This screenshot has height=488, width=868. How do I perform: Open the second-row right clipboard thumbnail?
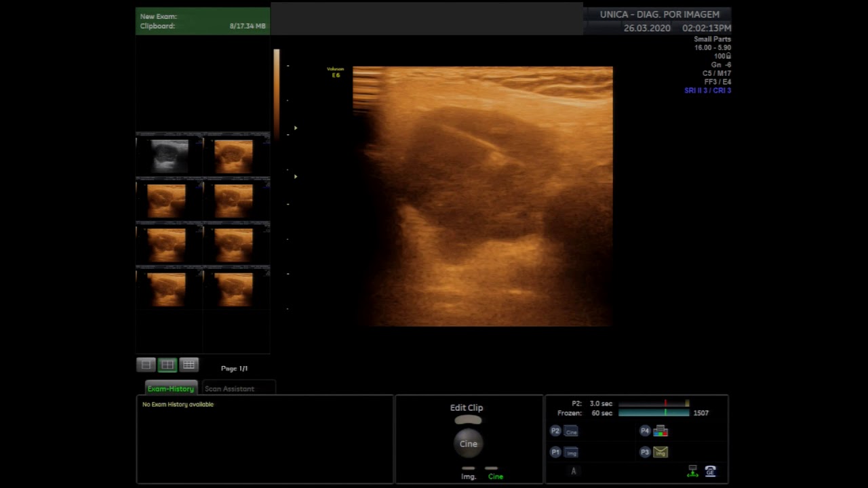coord(233,201)
